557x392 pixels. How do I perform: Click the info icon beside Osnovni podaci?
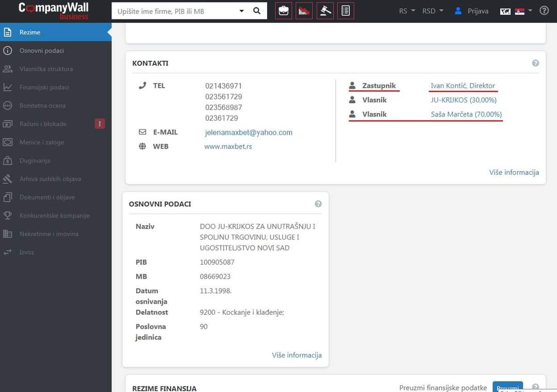coord(7,51)
